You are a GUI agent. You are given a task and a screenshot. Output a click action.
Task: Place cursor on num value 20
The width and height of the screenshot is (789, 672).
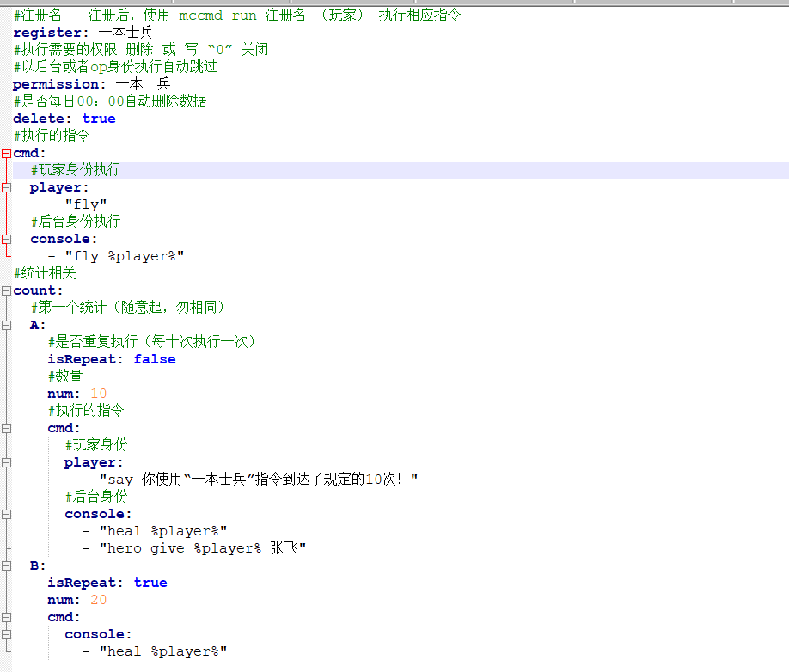point(99,600)
